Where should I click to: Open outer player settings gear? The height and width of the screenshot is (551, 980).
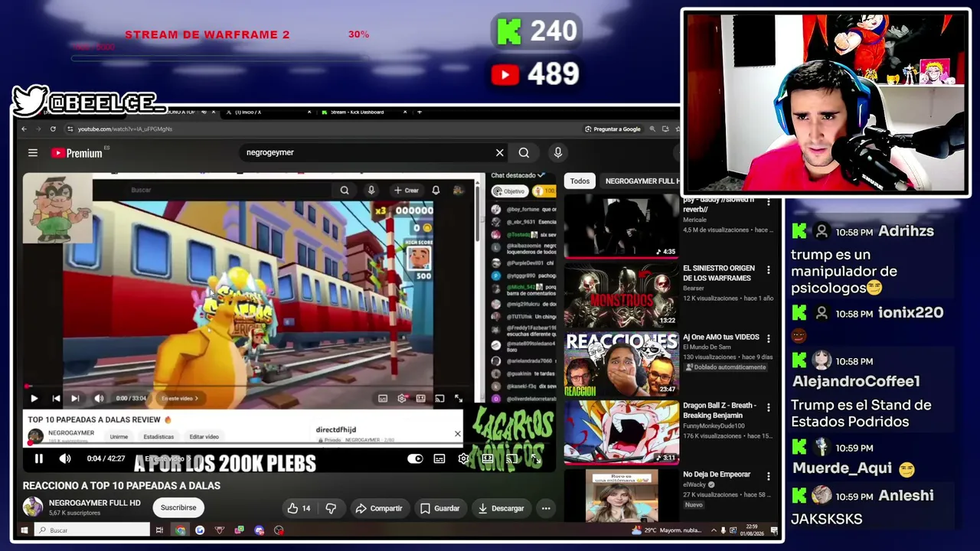point(463,459)
